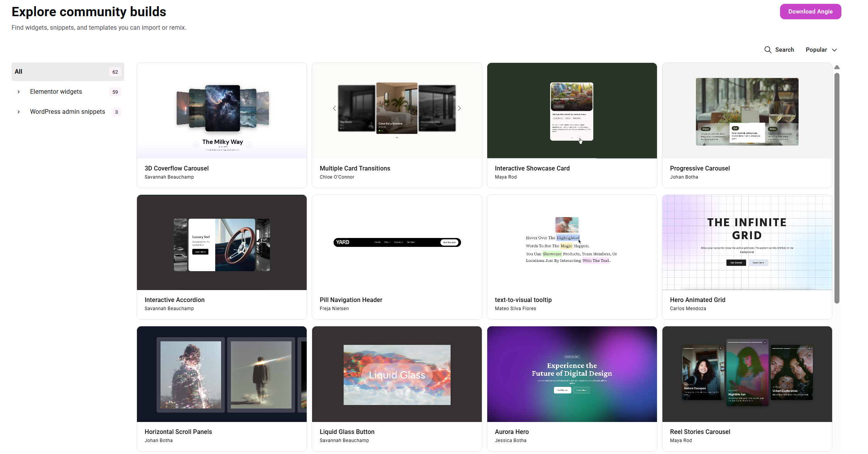Click the Popular dropdown chevron arrow
The width and height of the screenshot is (868, 454).
point(834,50)
